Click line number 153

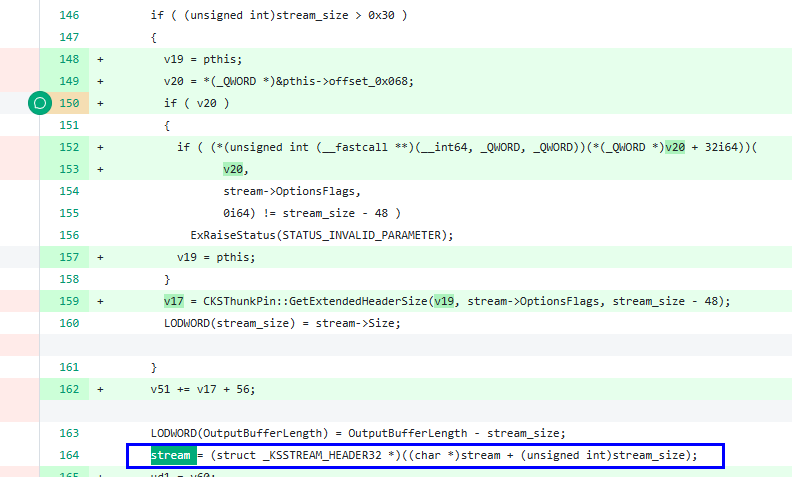click(69, 169)
